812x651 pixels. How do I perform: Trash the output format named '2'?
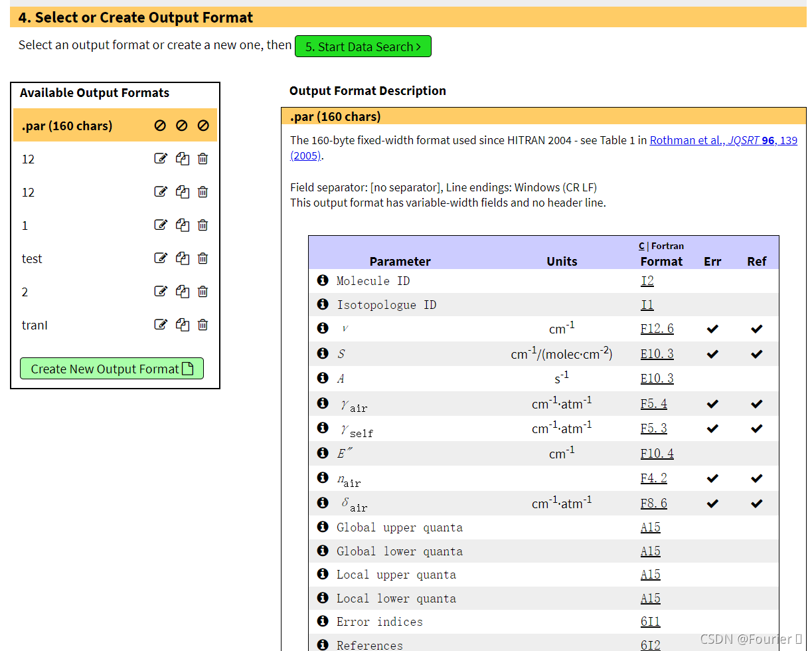pyautogui.click(x=203, y=291)
